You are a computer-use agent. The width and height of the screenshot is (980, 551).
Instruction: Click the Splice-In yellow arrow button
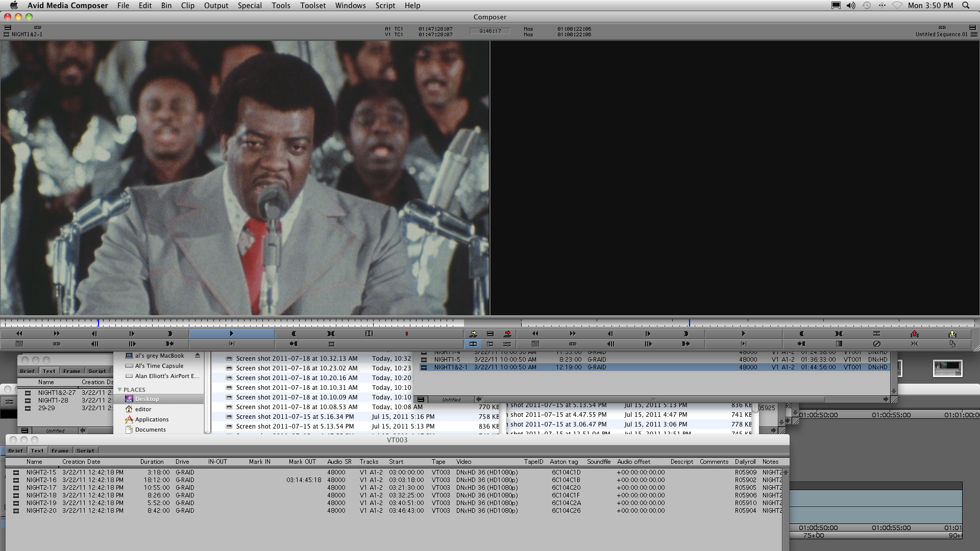tap(473, 334)
